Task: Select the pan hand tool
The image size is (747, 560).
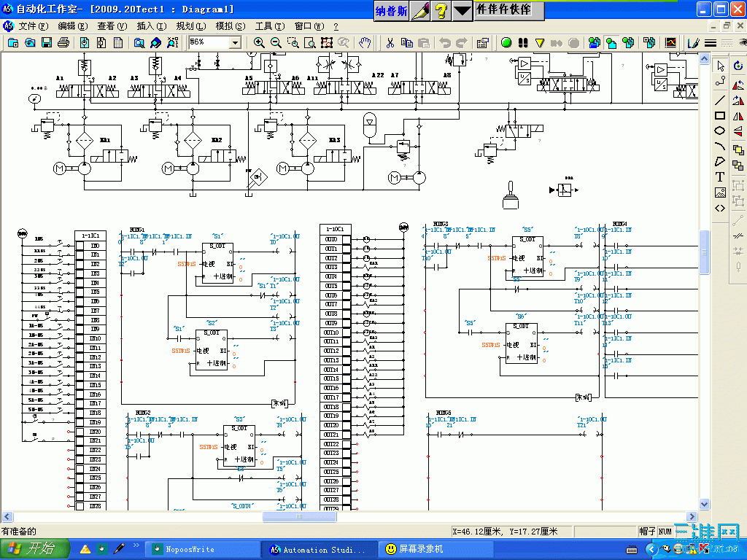Action: pyautogui.click(x=365, y=43)
